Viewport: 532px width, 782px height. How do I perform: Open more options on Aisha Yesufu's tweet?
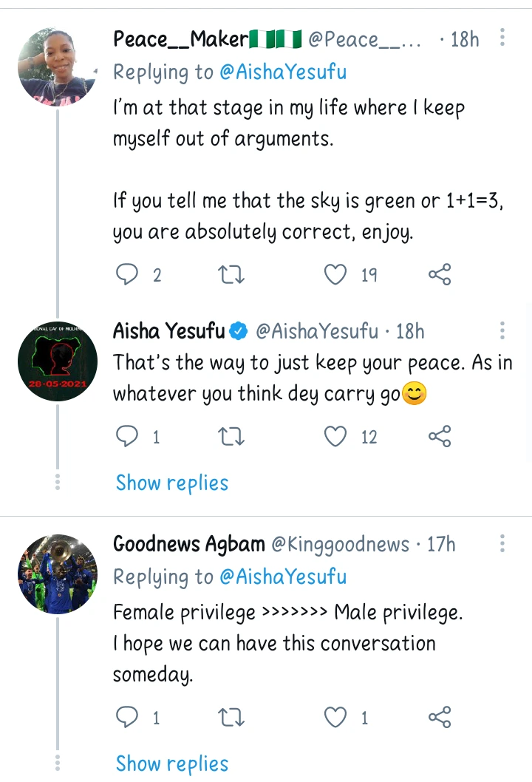[x=502, y=330]
